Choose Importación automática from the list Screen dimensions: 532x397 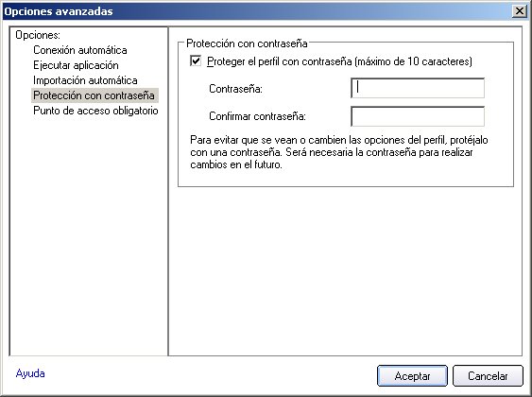[85, 80]
